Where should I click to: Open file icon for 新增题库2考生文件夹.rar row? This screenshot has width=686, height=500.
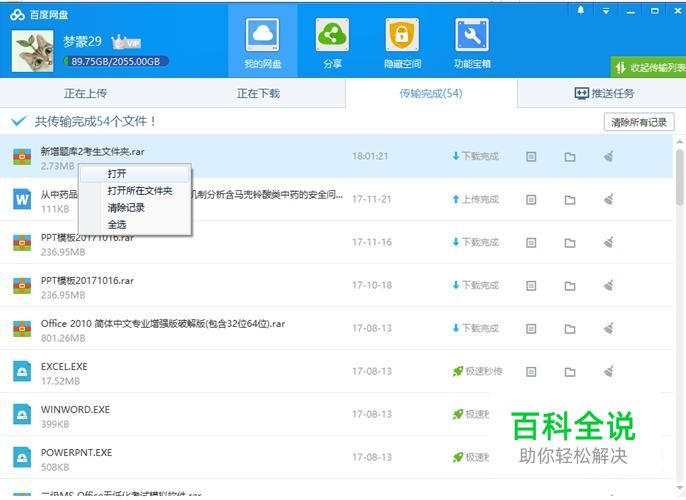[531, 157]
